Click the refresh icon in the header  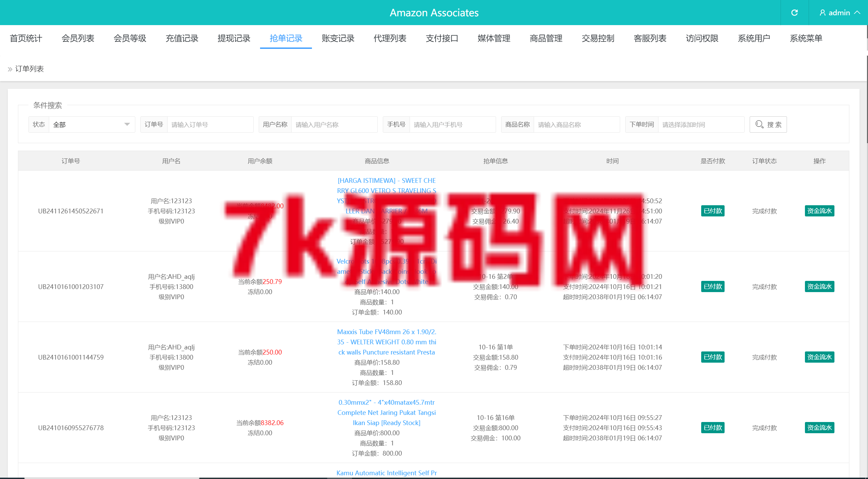coord(794,13)
